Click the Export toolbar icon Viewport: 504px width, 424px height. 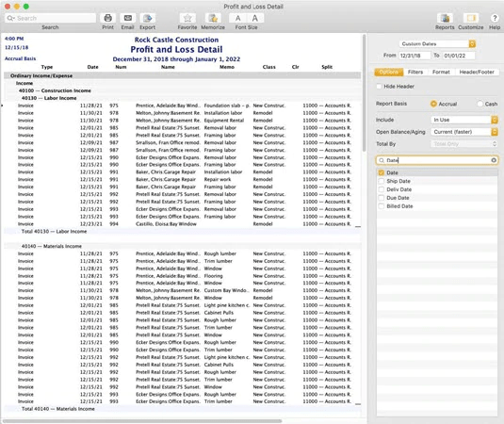pyautogui.click(x=147, y=18)
